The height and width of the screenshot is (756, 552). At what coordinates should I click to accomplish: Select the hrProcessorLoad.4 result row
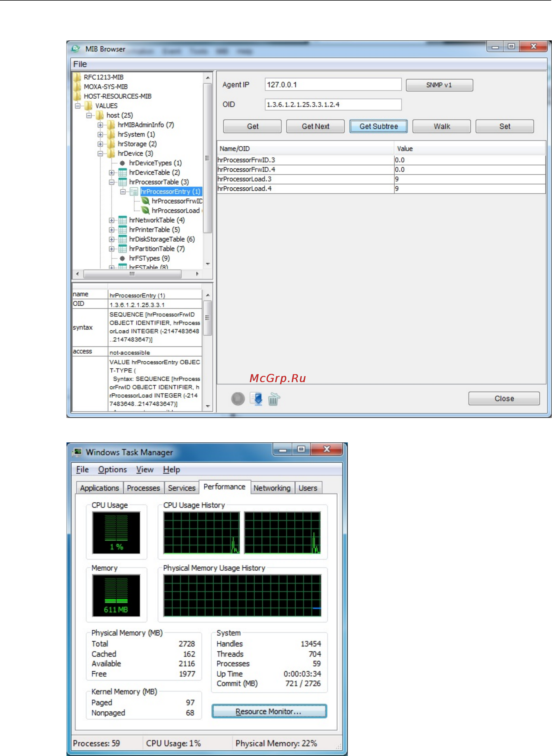381,189
